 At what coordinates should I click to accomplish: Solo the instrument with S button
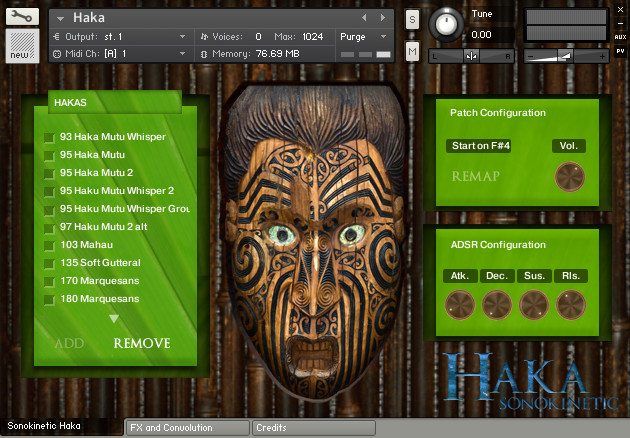pyautogui.click(x=413, y=19)
